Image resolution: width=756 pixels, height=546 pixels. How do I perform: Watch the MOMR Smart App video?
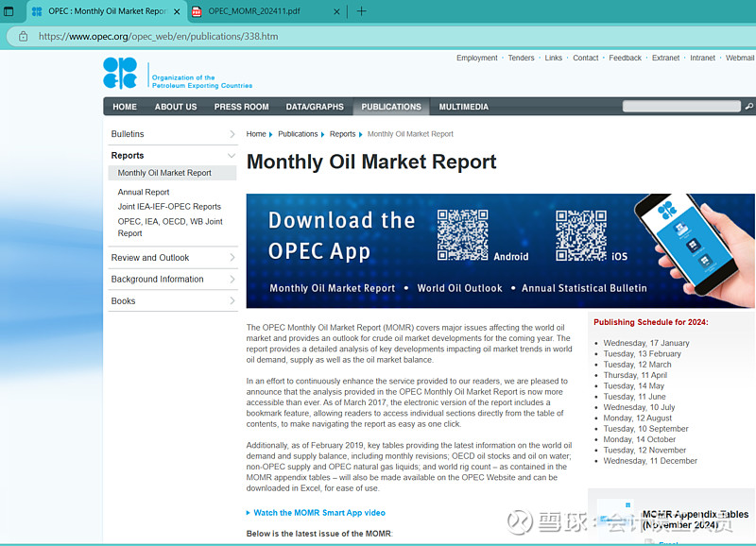[319, 513]
